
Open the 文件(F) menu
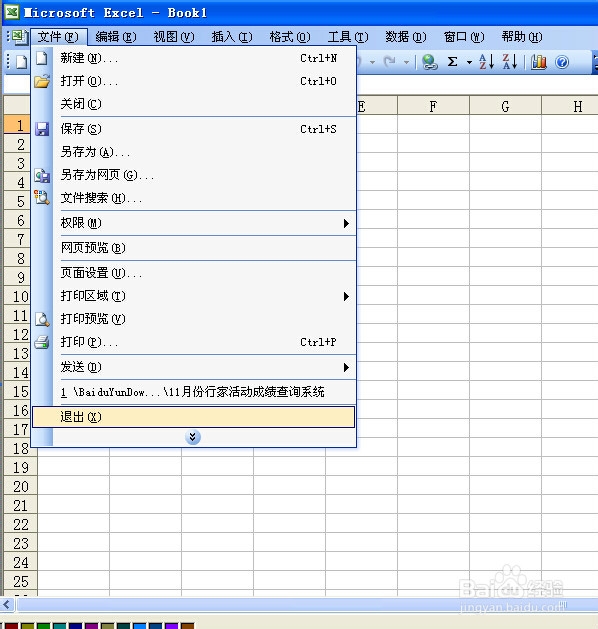tap(59, 37)
